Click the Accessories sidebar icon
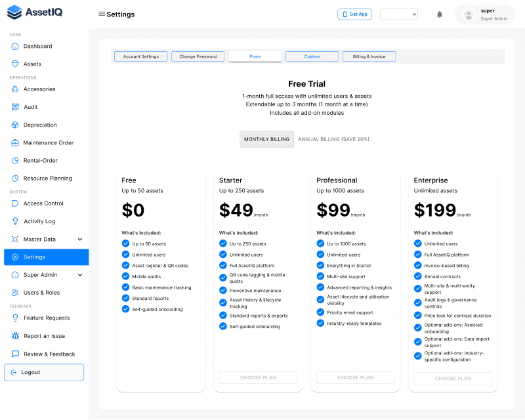Image resolution: width=525 pixels, height=420 pixels. (x=15, y=89)
